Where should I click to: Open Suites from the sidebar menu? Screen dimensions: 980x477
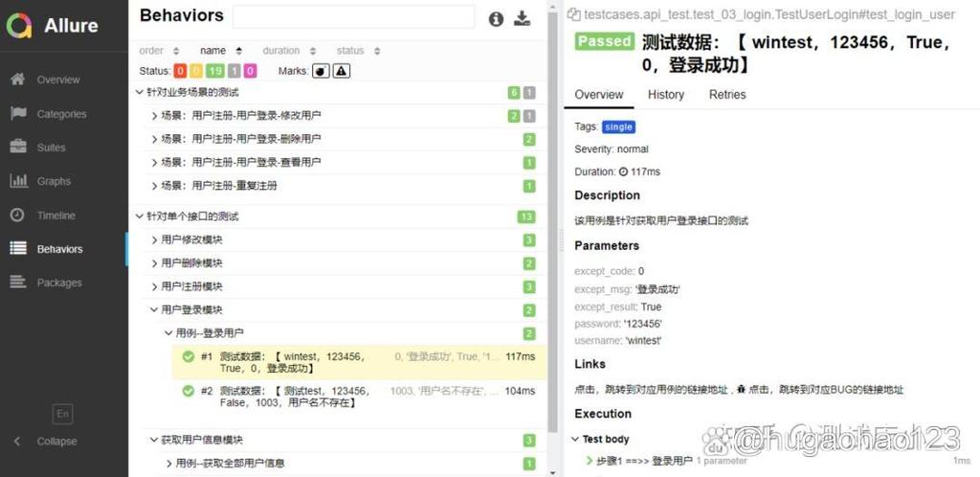[x=52, y=148]
